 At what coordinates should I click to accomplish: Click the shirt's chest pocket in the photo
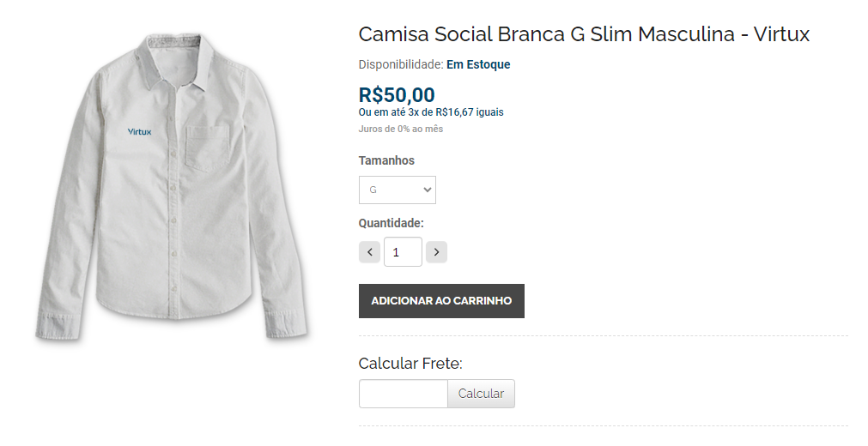coord(207,146)
